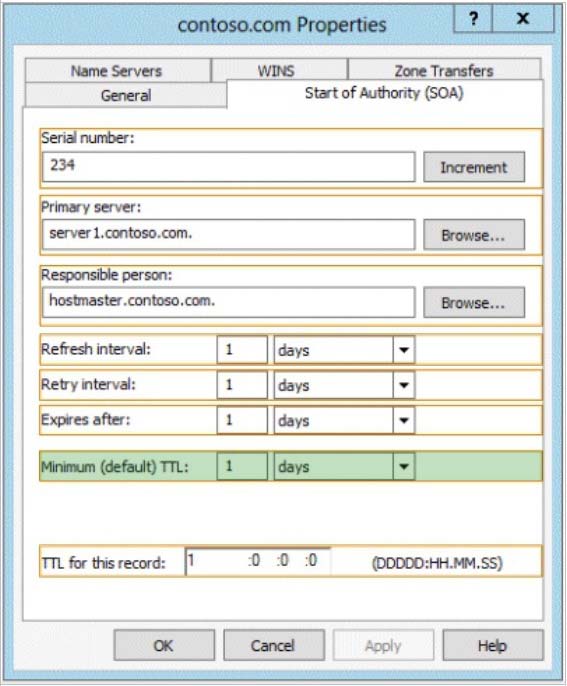The width and height of the screenshot is (567, 686).
Task: Open the Minimum (default) TTL units dropdown
Action: click(x=403, y=466)
